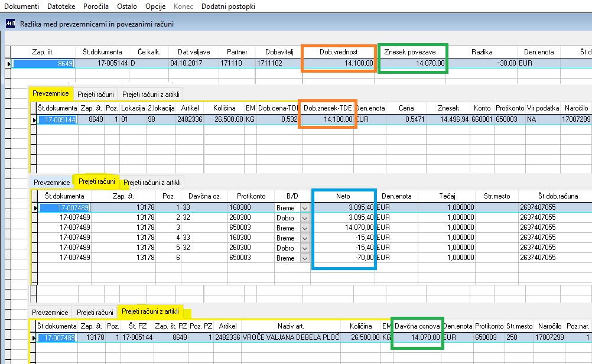The width and height of the screenshot is (592, 364).
Task: Open the Opcije menu
Action: [155, 6]
